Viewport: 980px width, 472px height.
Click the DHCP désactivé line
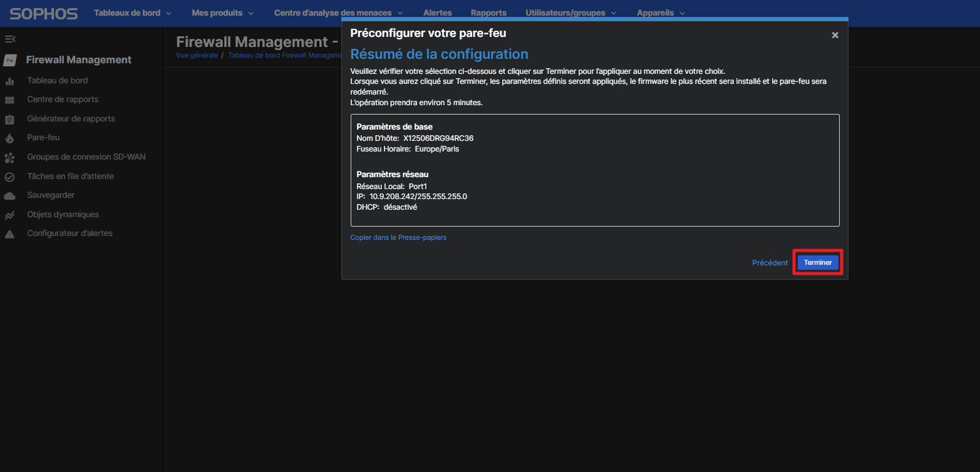point(387,207)
